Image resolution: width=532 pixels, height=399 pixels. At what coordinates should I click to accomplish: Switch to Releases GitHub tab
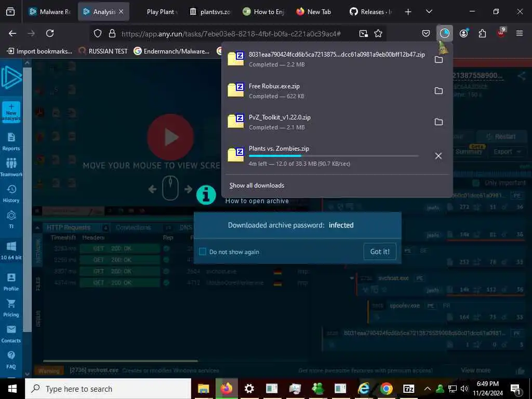point(371,12)
